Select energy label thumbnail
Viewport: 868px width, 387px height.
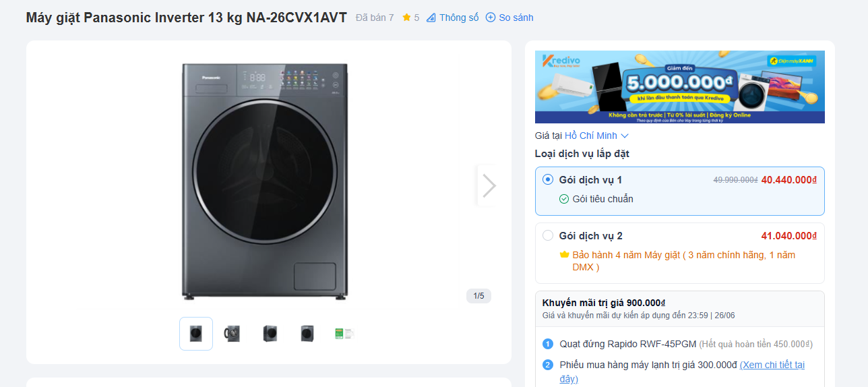pos(344,334)
